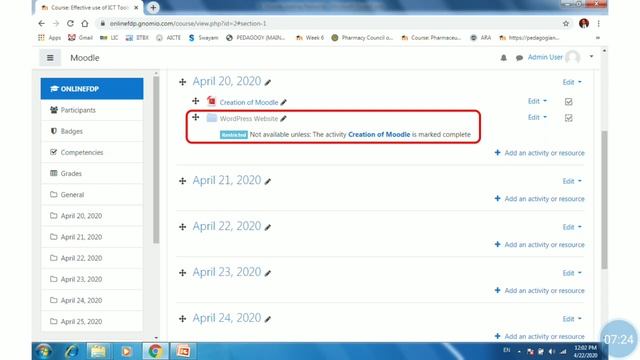
Task: Open Edit dropdown for WordPress Website
Action: click(x=537, y=117)
